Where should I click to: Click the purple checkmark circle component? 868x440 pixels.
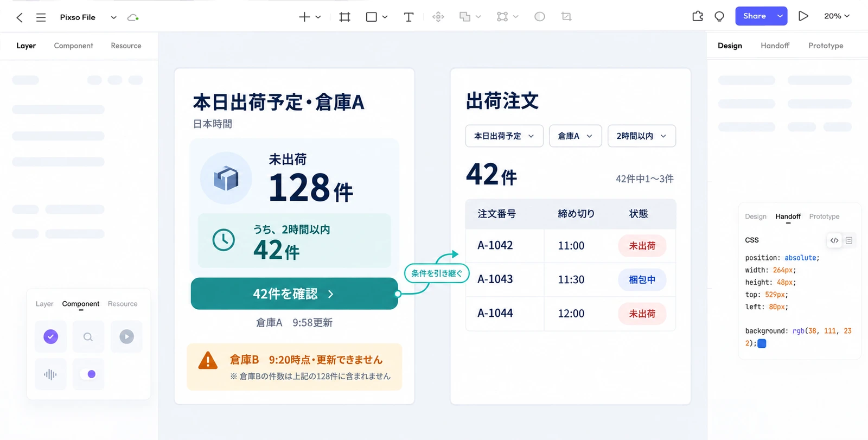point(50,337)
